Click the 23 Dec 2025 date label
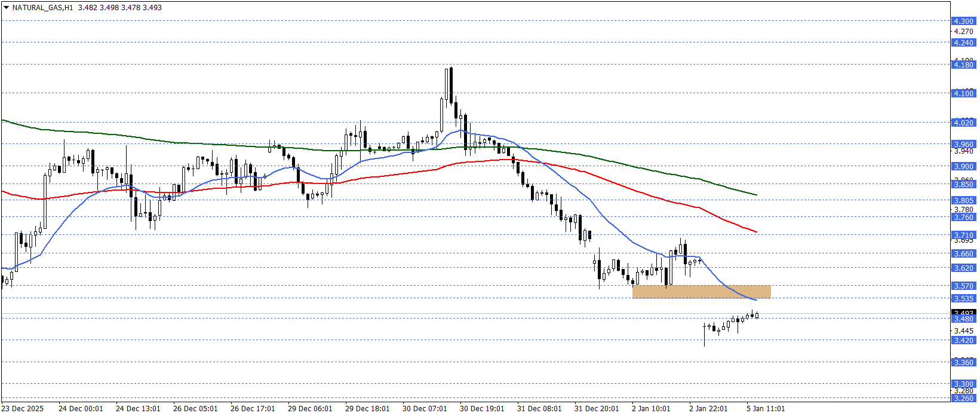 (x=23, y=409)
